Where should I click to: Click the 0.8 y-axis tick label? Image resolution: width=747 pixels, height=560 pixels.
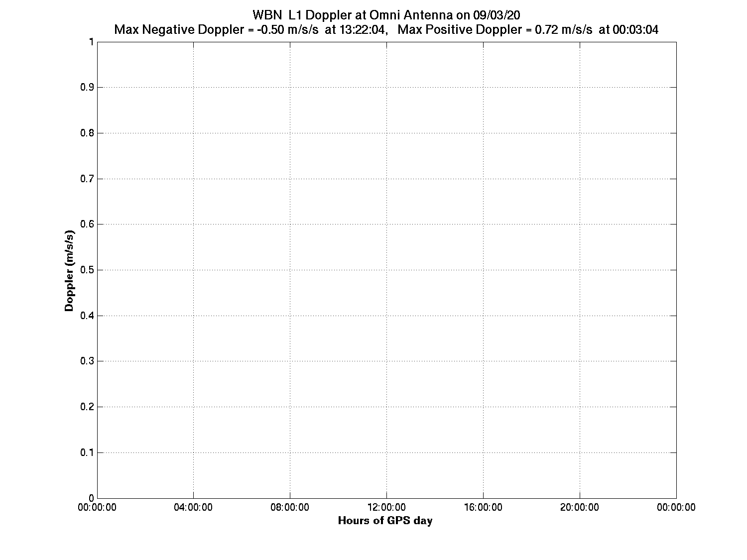tap(87, 133)
